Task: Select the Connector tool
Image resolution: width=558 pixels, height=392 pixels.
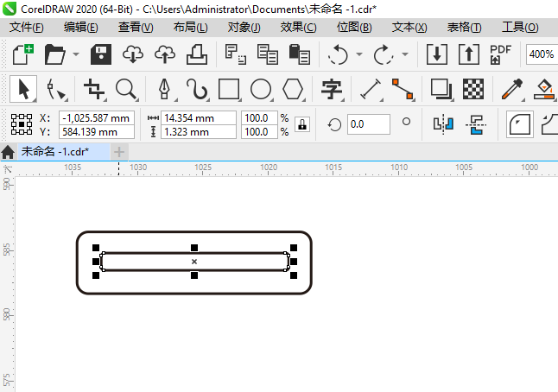Action: pos(403,89)
